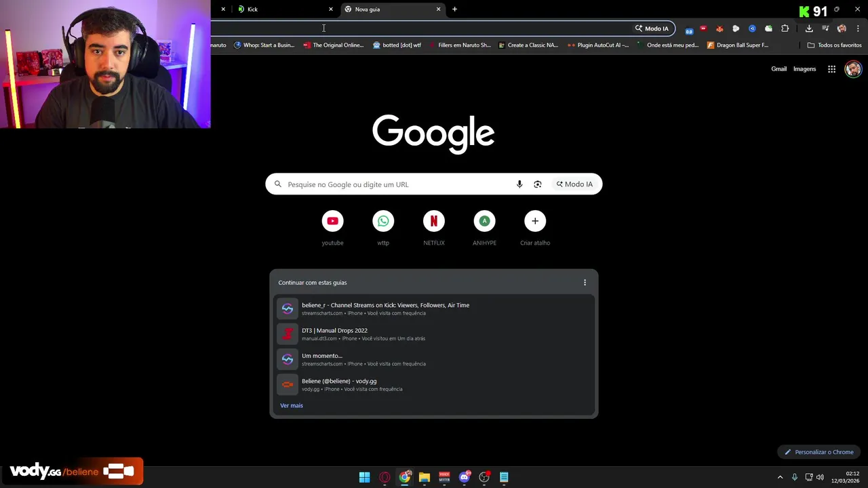
Task: Open Whop: Start a Busin... bookmark
Action: tap(264, 45)
